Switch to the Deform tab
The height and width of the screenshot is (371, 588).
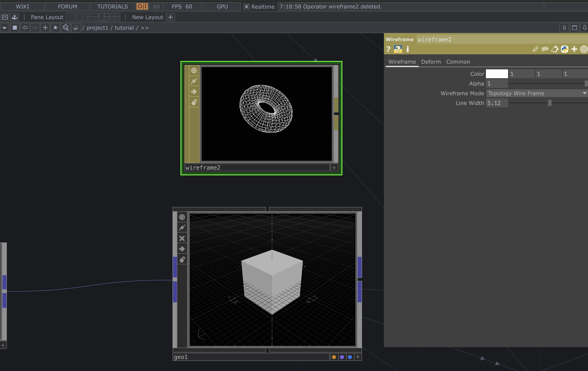[431, 62]
